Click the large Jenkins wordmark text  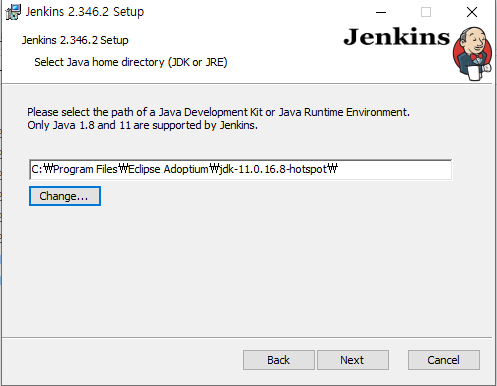pos(397,37)
